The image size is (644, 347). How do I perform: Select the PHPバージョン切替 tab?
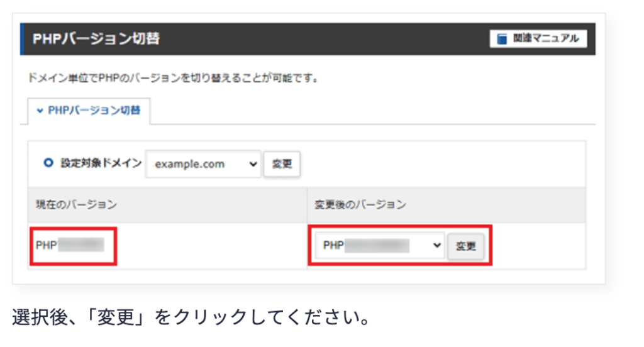[x=88, y=111]
